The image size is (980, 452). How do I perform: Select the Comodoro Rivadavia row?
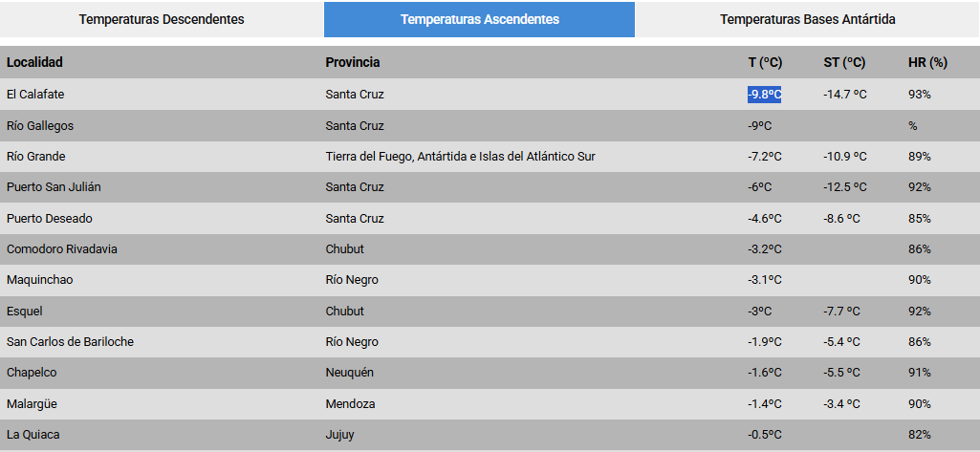tap(63, 249)
